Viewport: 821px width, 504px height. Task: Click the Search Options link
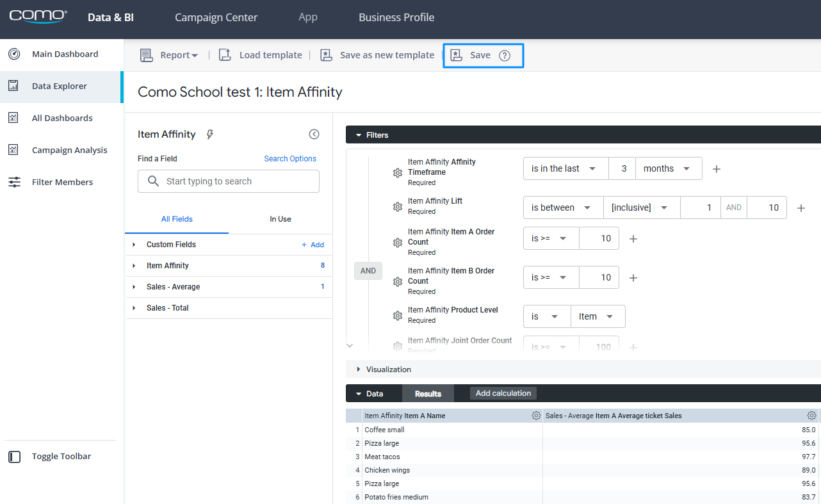point(290,159)
